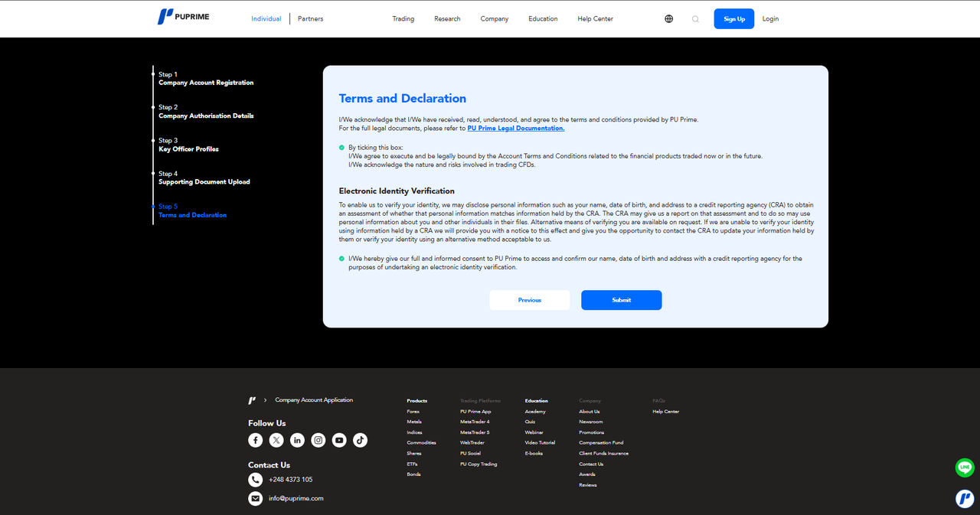980x515 pixels.
Task: Toggle electronic identity verification consent checkbox
Action: coord(342,259)
